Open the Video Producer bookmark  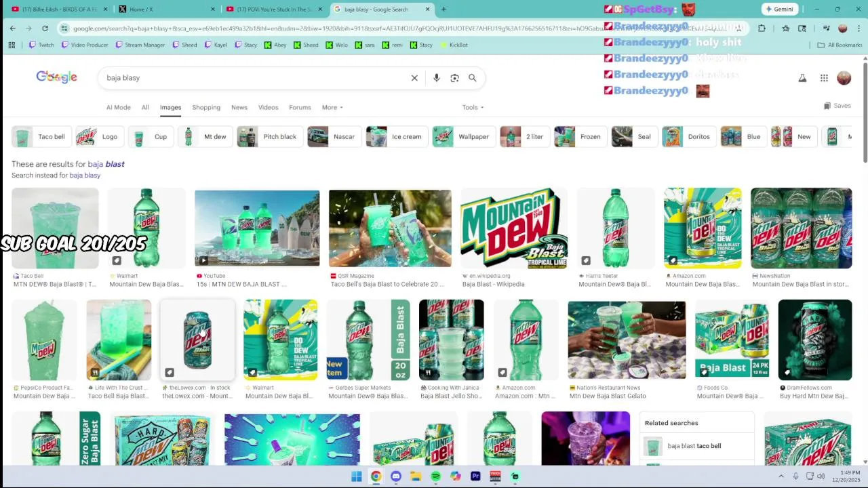pos(84,45)
